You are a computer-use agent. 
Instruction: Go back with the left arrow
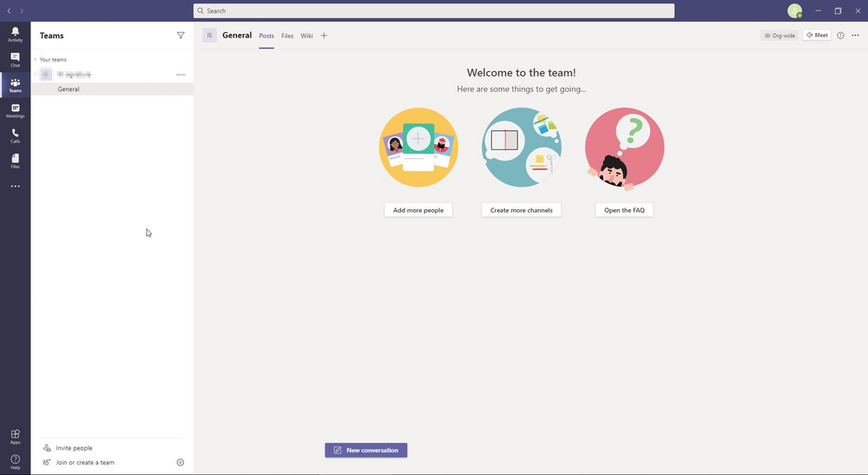pyautogui.click(x=9, y=10)
